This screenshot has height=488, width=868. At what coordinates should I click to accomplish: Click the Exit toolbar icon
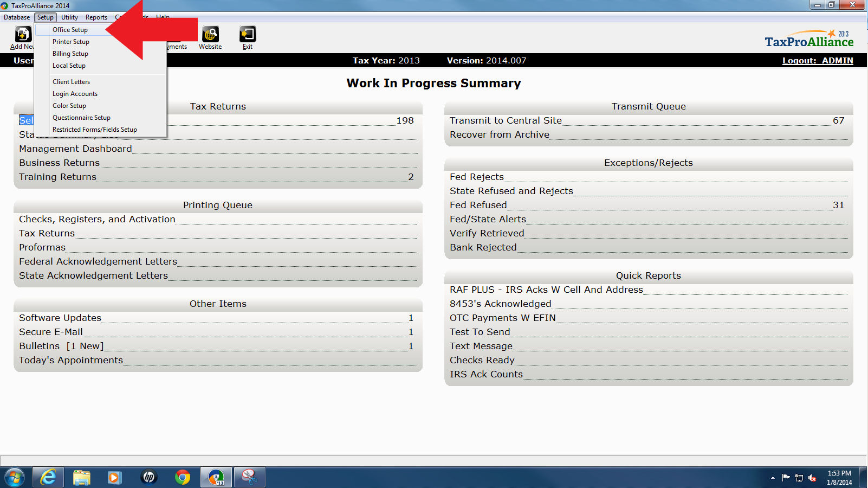[x=248, y=38]
